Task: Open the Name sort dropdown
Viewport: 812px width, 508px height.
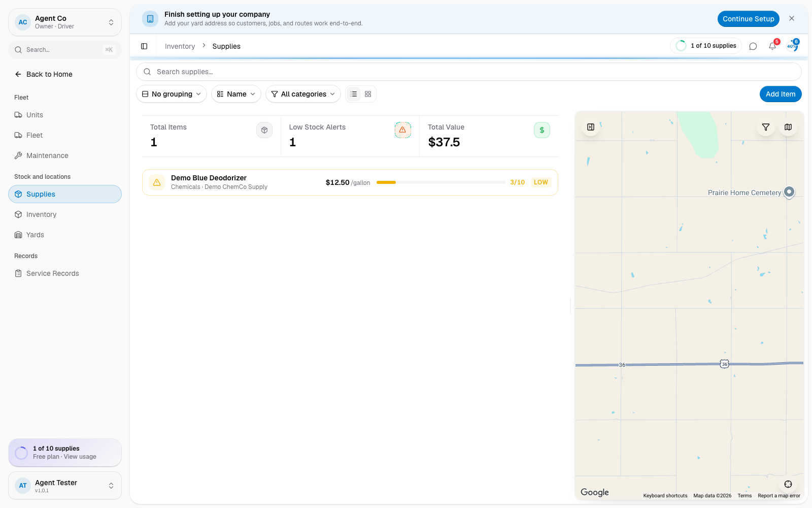Action: pos(236,94)
